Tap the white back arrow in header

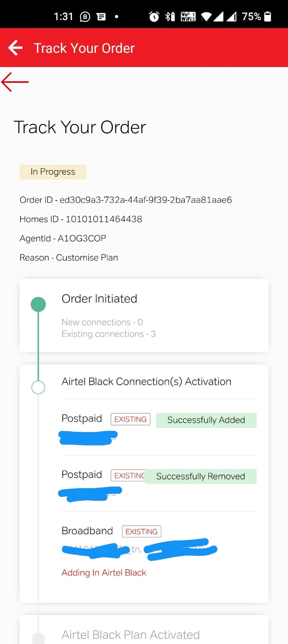(15, 48)
